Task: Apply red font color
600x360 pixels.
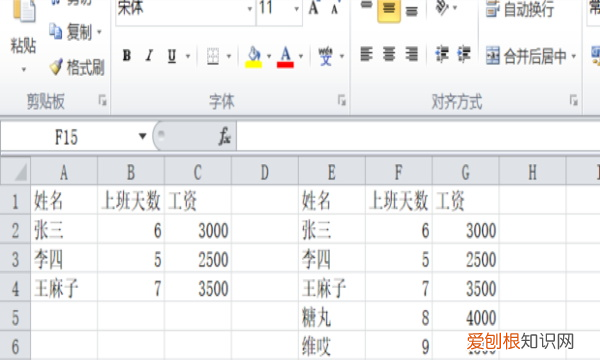Action: (x=285, y=57)
